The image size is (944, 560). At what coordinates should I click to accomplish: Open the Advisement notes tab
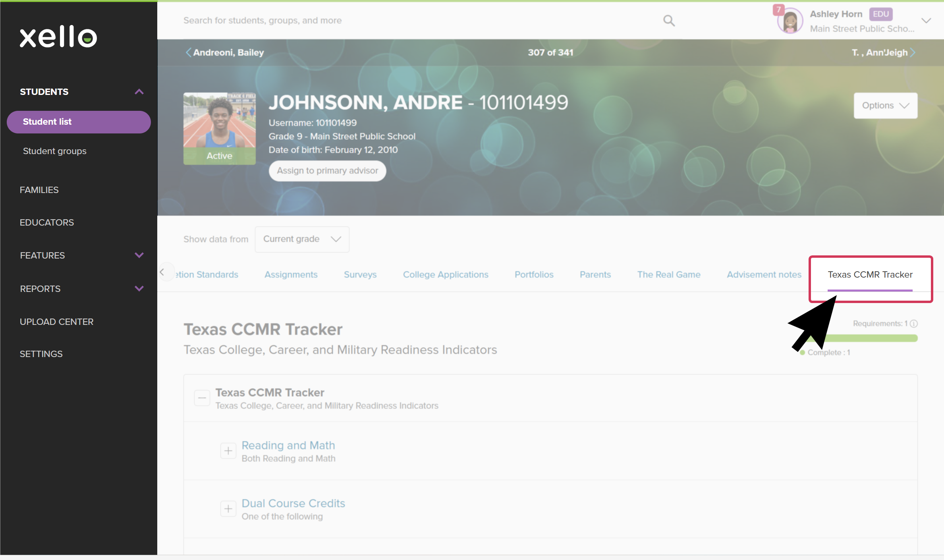tap(764, 274)
